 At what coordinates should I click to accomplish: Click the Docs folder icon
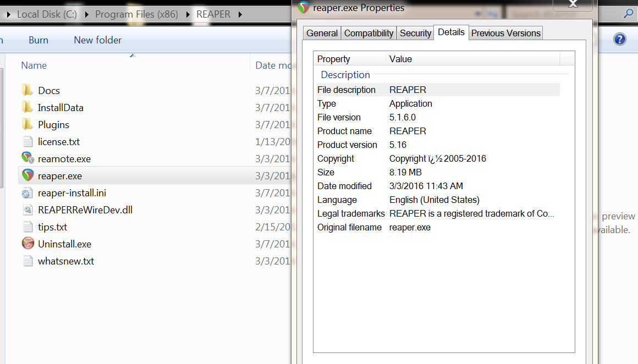tap(28, 90)
